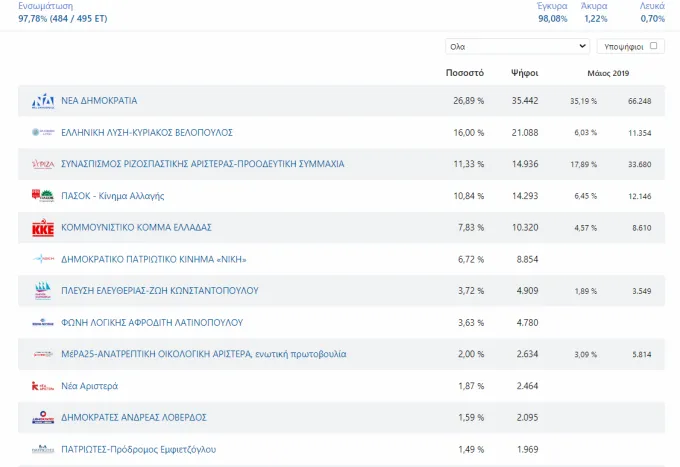The width and height of the screenshot is (680, 467).
Task: Open the ΠΑΣΟΚ - Κίνημα Αλλαγής link
Action: point(113,196)
